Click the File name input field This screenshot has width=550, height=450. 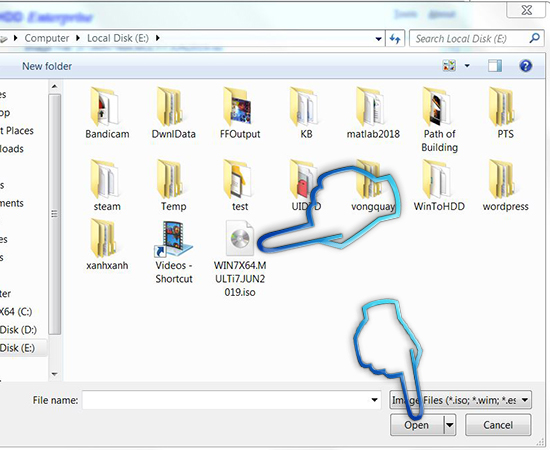click(x=226, y=400)
